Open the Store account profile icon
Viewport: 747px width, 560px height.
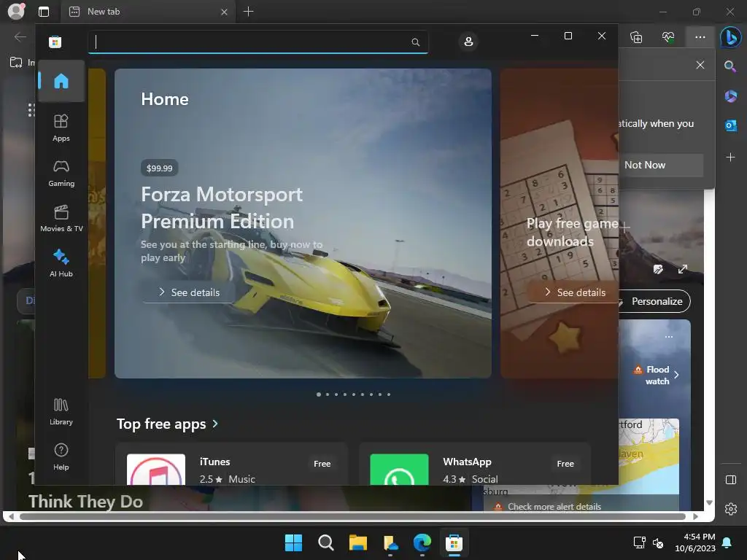point(468,42)
